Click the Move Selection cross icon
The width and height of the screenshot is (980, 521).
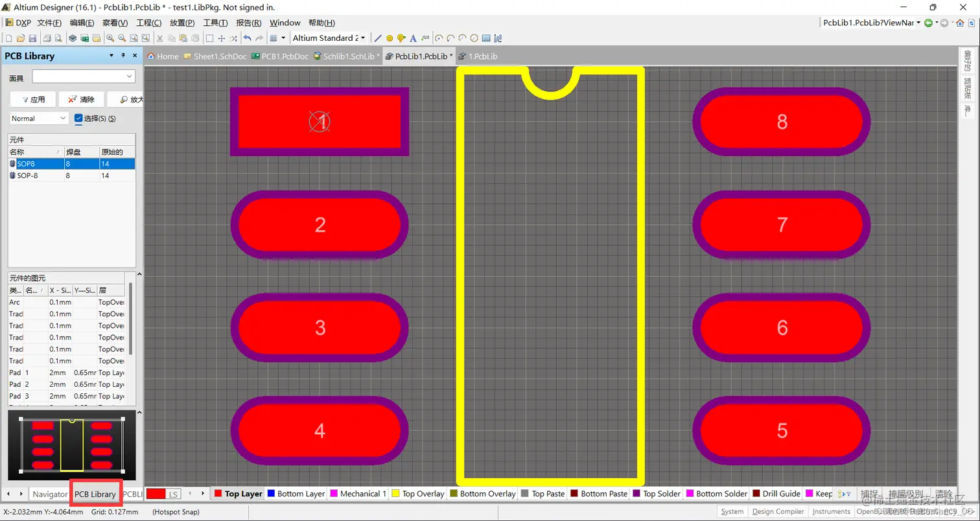(221, 38)
